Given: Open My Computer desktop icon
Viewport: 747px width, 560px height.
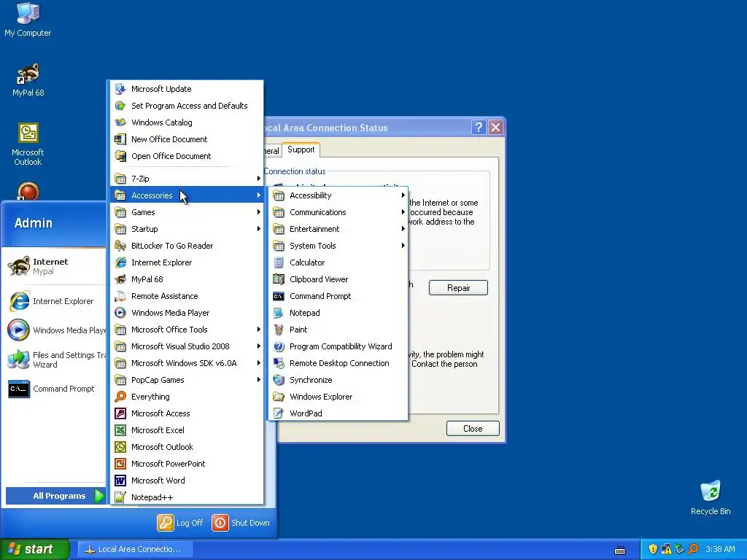Looking at the screenshot, I should 28,20.
